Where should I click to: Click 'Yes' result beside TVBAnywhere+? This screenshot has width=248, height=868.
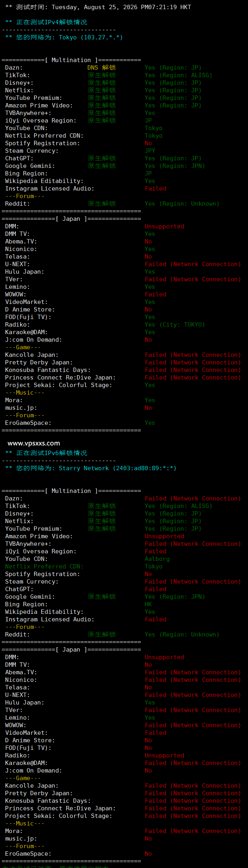click(x=150, y=113)
